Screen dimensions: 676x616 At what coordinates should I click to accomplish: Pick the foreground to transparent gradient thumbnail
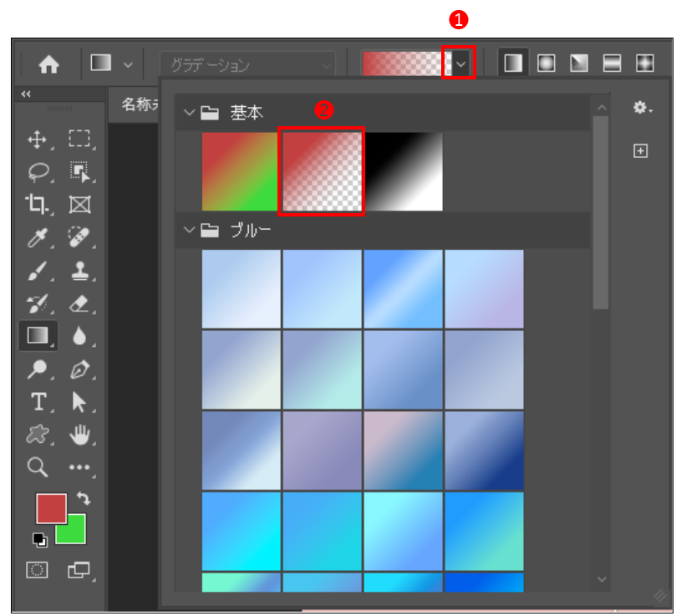(x=323, y=171)
